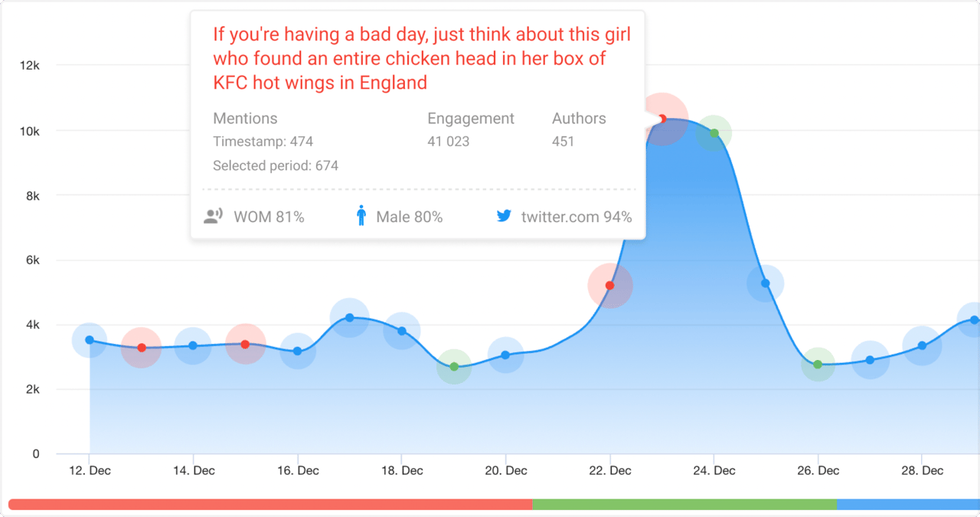The width and height of the screenshot is (980, 517).
Task: Click the WOM word-of-mouth audience icon
Action: coord(213,215)
